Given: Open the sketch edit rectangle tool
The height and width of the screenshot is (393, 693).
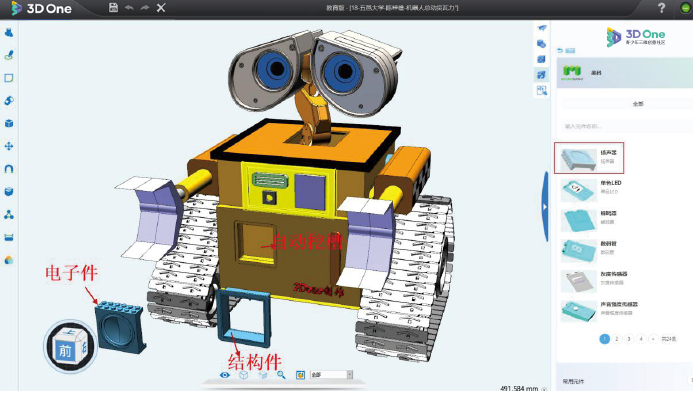Looking at the screenshot, I should pos(9,78).
